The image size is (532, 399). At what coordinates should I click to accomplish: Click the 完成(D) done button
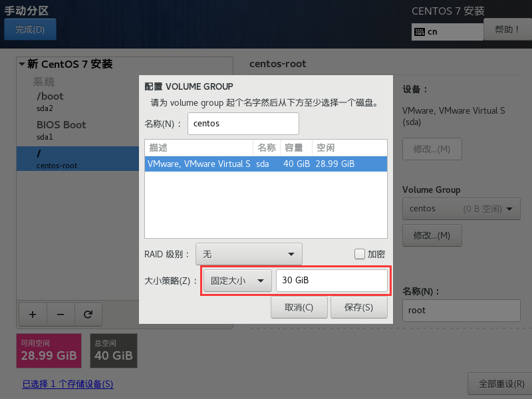pos(30,29)
